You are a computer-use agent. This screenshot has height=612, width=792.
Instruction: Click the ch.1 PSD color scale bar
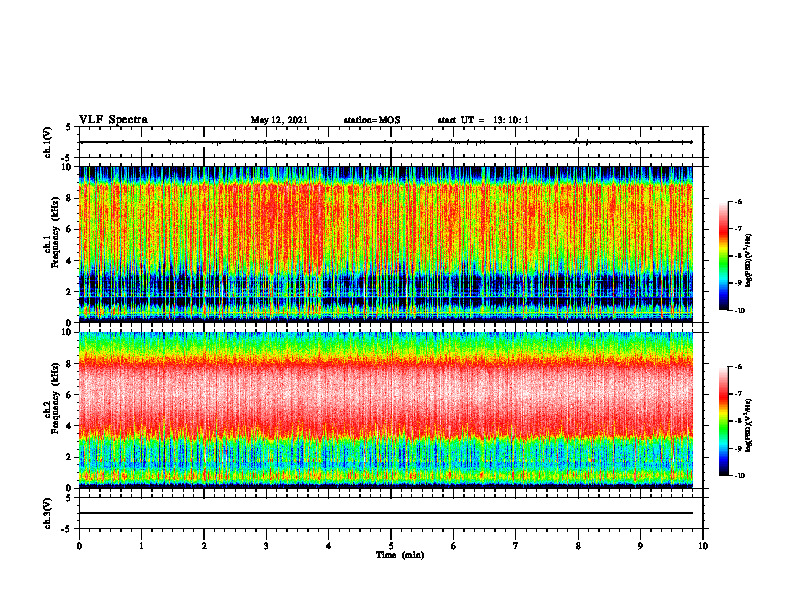(724, 256)
